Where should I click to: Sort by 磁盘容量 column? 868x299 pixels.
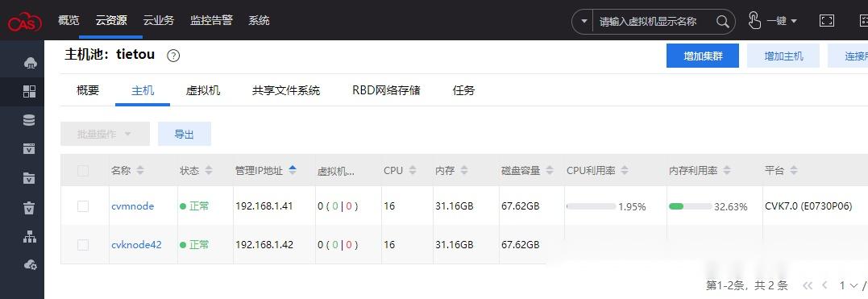549,171
